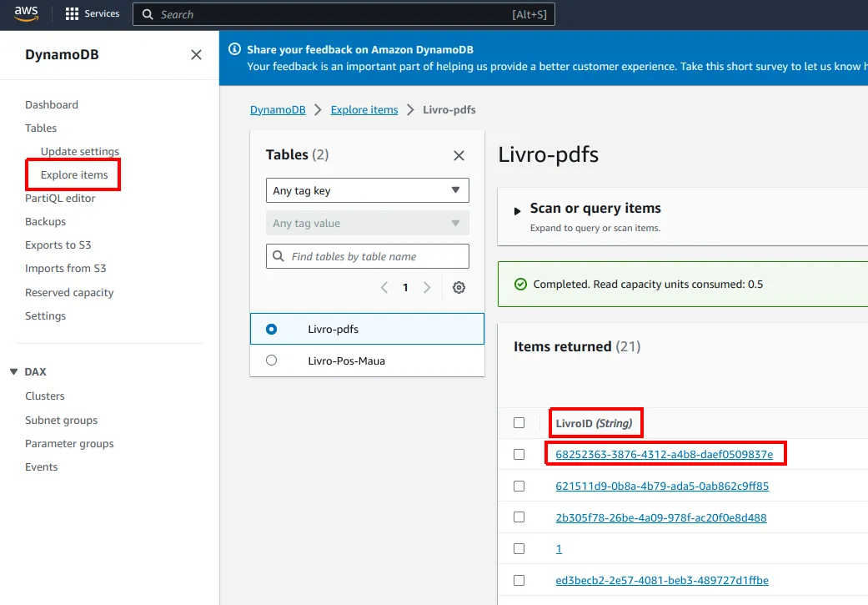Check the box for item 621511d9-0b8a-4b79
Image resolution: width=868 pixels, height=605 pixels.
point(519,486)
